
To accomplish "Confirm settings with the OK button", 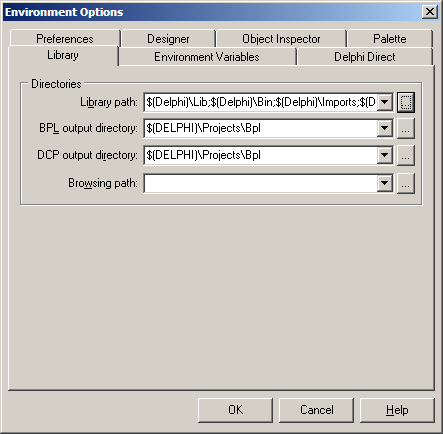I will point(235,410).
